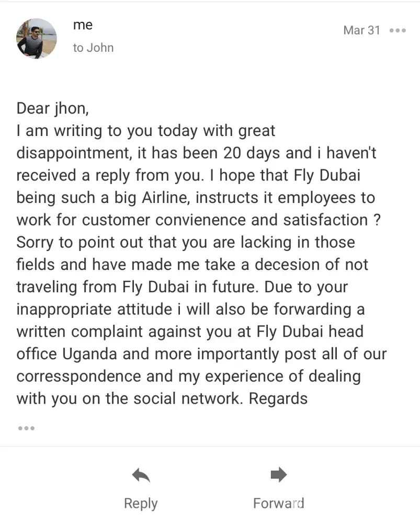Click the word "Uganda" in the message

89,354
